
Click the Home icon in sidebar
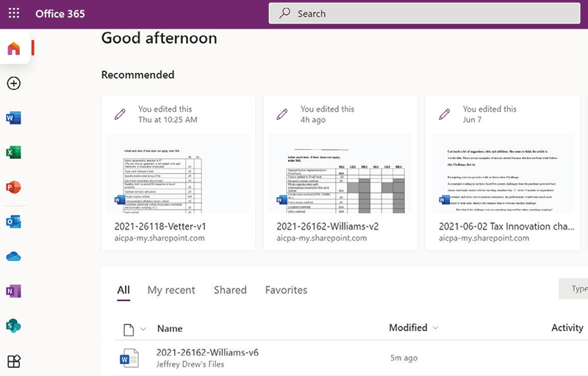[x=13, y=49]
